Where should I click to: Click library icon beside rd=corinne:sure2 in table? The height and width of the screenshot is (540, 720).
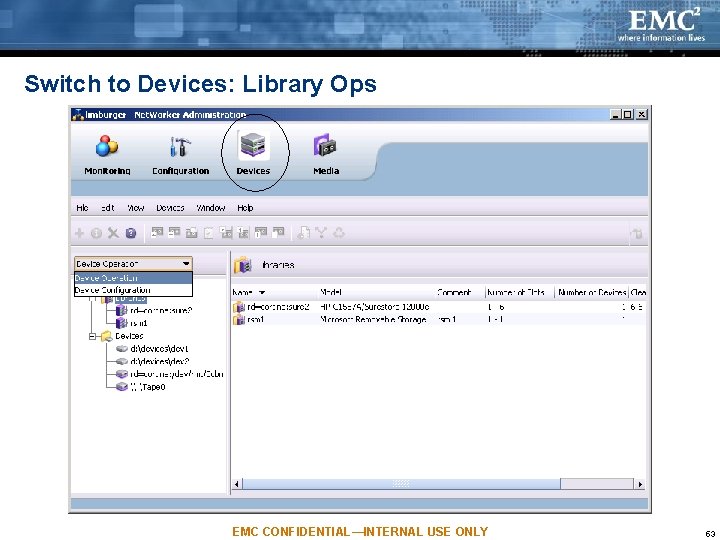pos(238,307)
